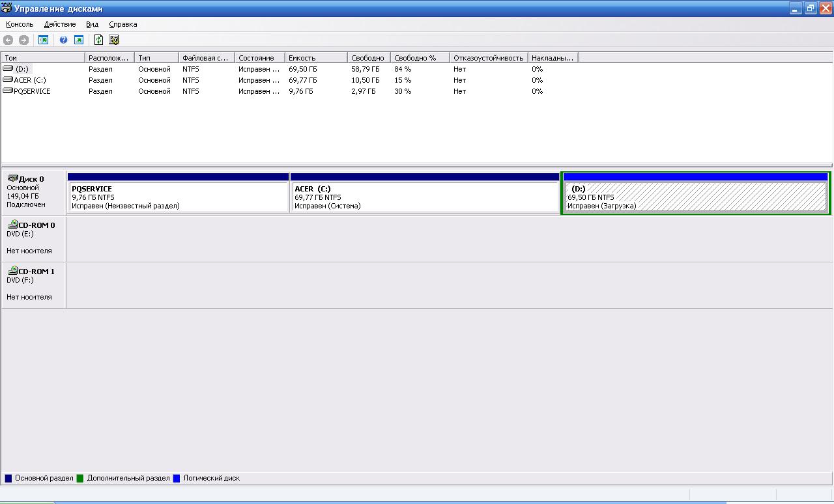Select the hatched (D:) logical drive block
The image size is (834, 504).
[695, 193]
